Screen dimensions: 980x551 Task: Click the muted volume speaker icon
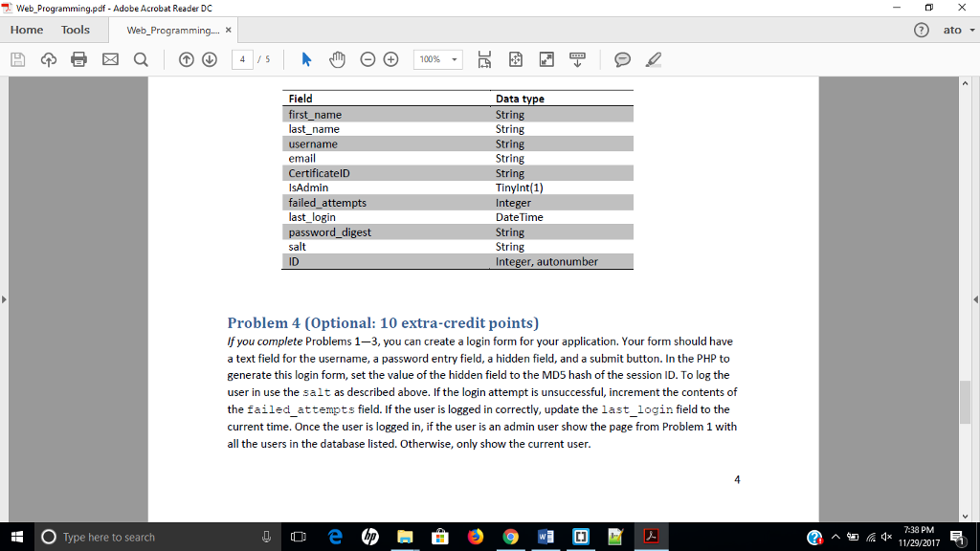click(x=886, y=537)
